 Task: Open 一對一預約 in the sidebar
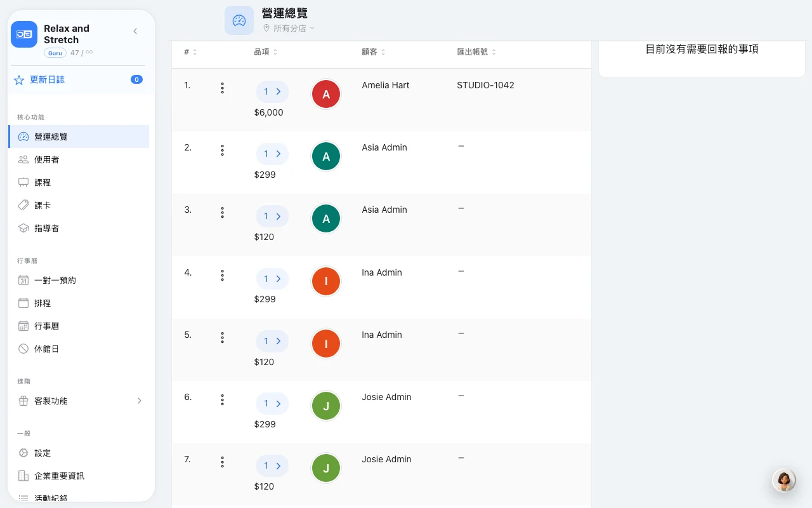pyautogui.click(x=79, y=280)
